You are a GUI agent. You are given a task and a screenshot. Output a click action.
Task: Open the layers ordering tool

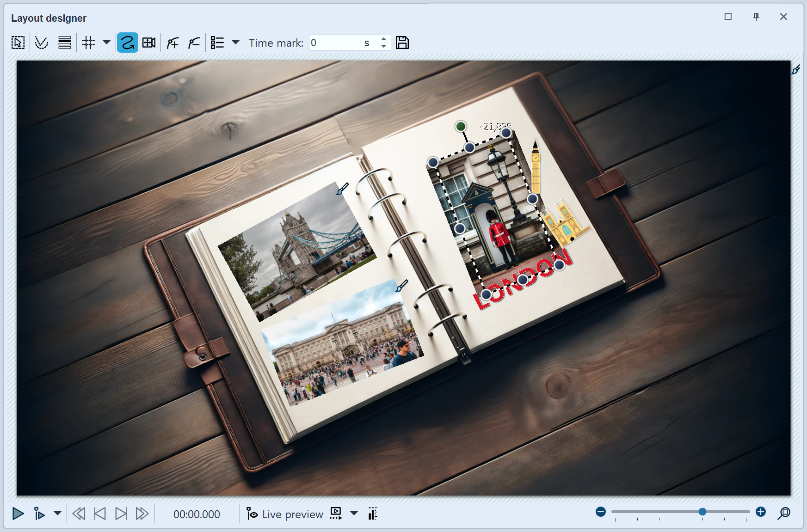point(64,43)
